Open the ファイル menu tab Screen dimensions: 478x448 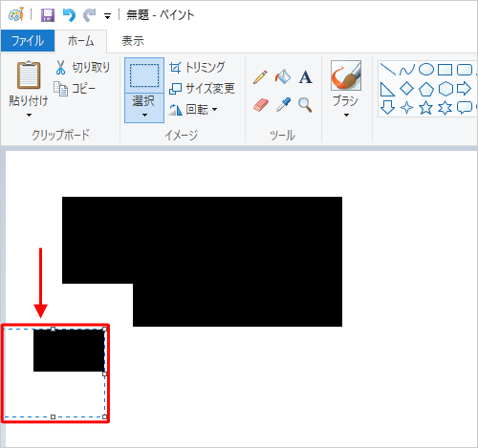pyautogui.click(x=28, y=41)
